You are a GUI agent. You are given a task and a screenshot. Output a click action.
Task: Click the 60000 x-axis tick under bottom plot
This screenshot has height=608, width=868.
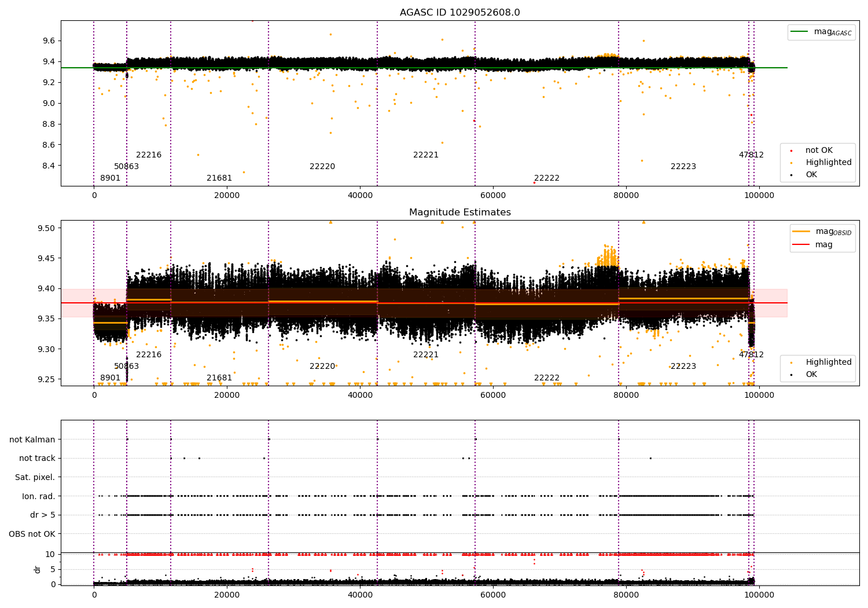pyautogui.click(x=493, y=595)
